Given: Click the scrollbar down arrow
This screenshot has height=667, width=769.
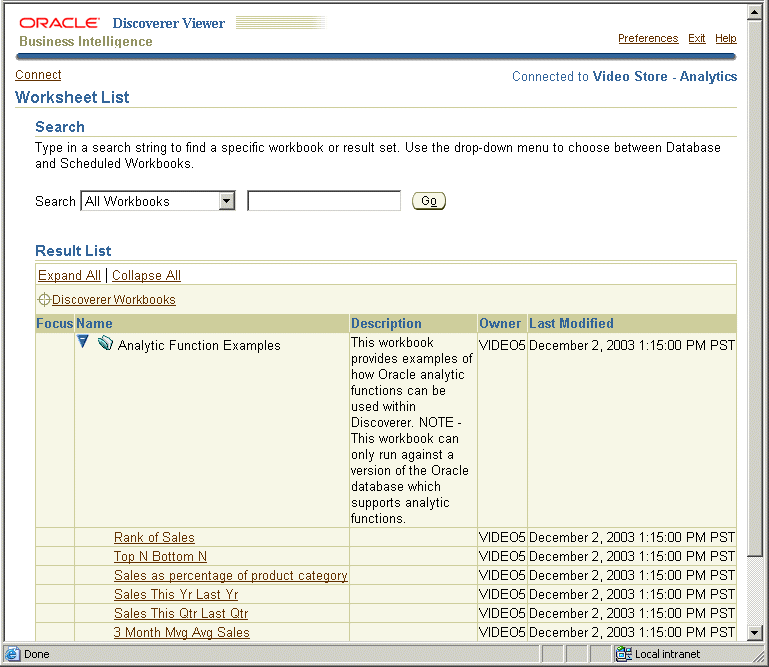Looking at the screenshot, I should (756, 632).
